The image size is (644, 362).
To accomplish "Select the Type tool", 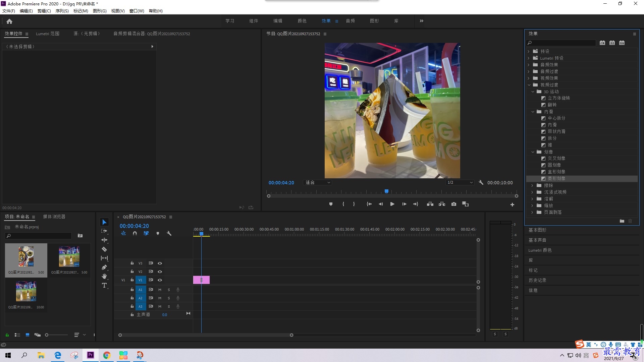I will click(104, 285).
